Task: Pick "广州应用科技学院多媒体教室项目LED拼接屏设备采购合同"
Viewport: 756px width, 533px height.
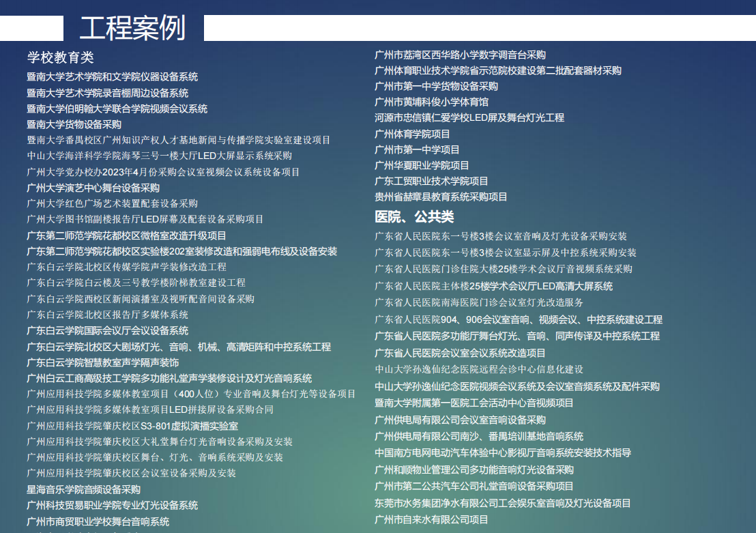Action: pos(150,409)
